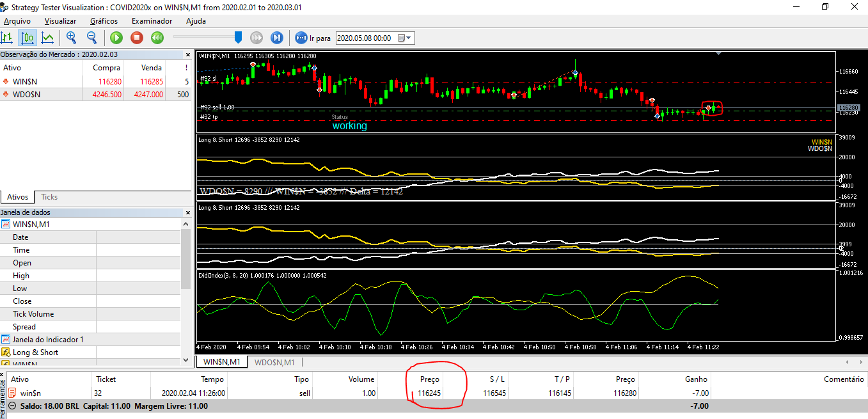Collapse the Saldo summary row expander
Image resolution: width=868 pixels, height=419 pixels.
12,406
